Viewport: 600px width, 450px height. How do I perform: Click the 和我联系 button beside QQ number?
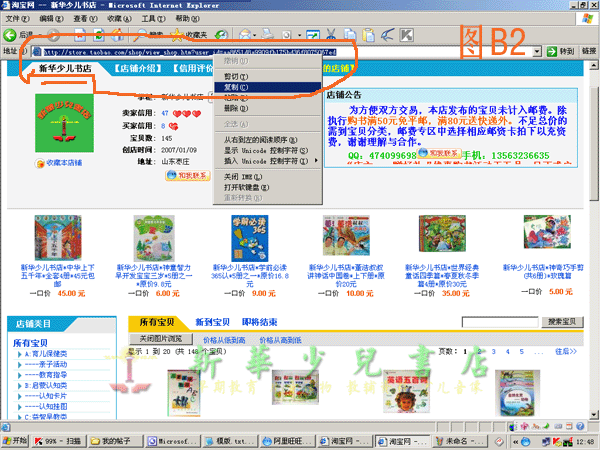[x=439, y=153]
